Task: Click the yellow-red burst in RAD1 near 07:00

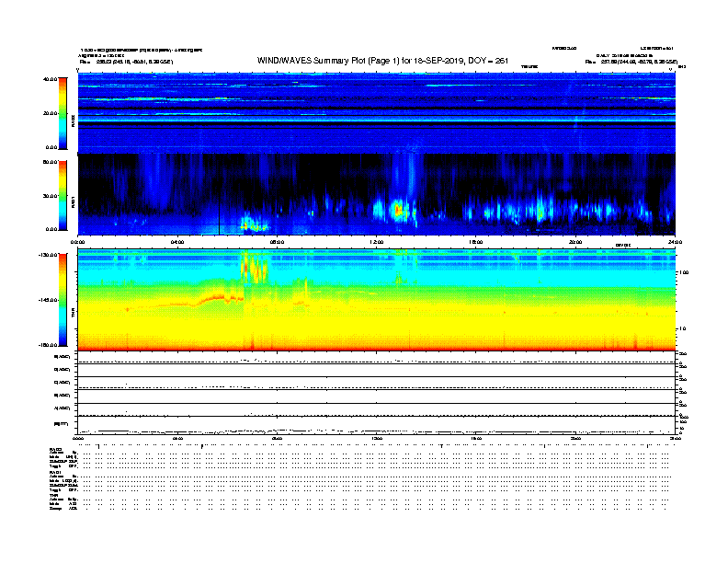Action: pos(254,226)
